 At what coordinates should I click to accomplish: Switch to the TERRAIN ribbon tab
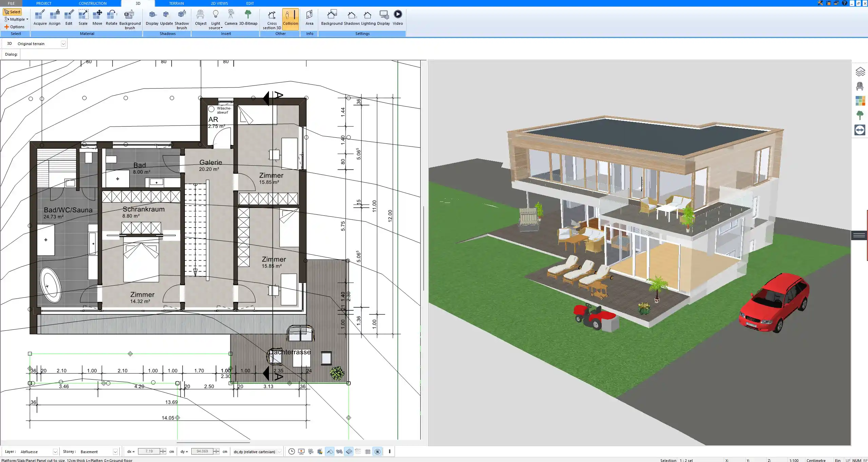coord(176,3)
